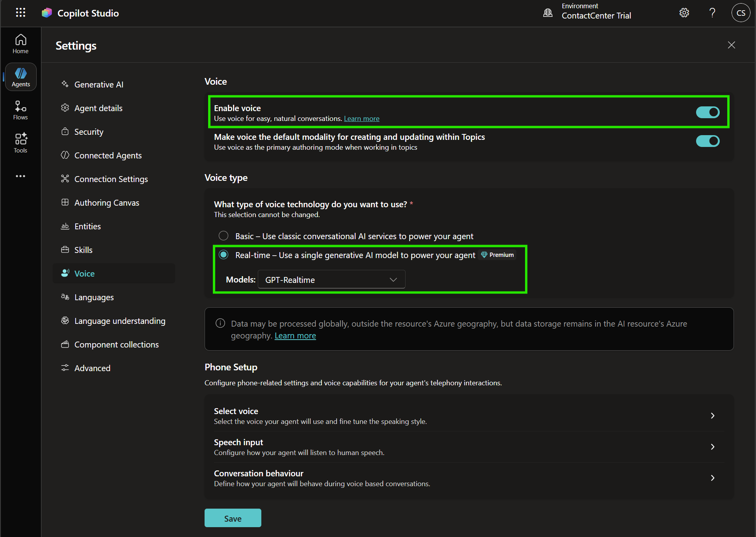This screenshot has width=756, height=537.
Task: Expand the Speech input section chevron
Action: point(713,447)
